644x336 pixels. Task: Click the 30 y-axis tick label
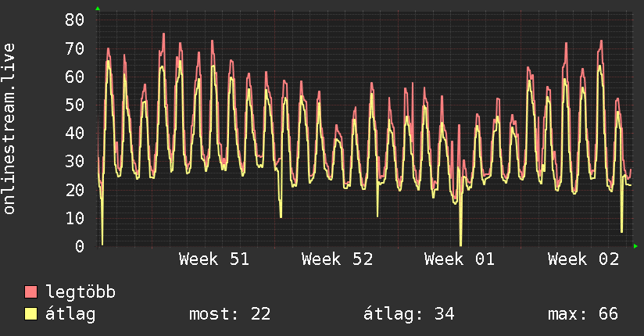coord(75,162)
